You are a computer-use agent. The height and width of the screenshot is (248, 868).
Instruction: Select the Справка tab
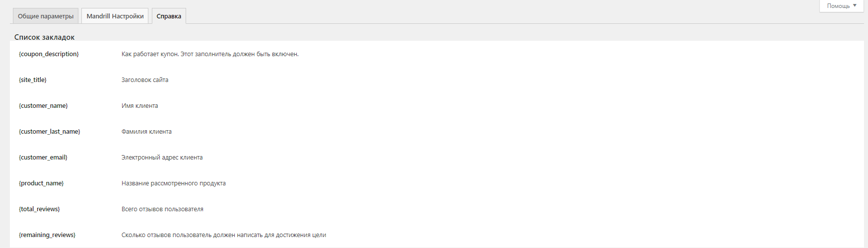169,16
